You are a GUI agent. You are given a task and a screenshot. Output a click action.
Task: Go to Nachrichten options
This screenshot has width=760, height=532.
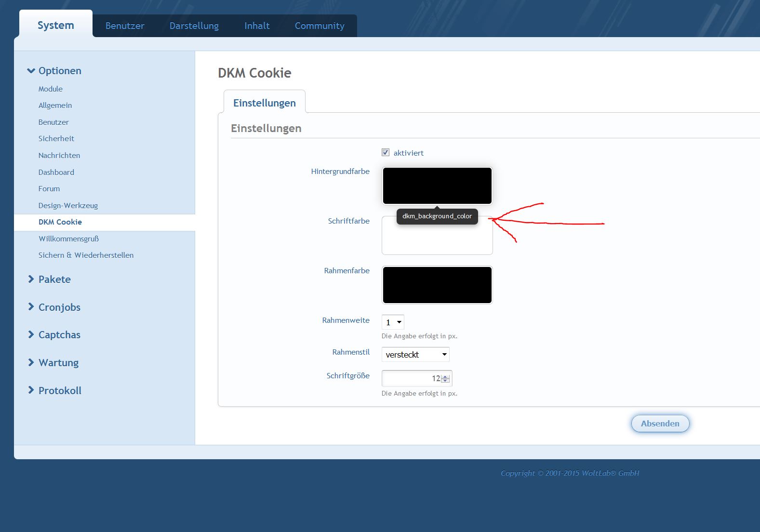(x=59, y=156)
